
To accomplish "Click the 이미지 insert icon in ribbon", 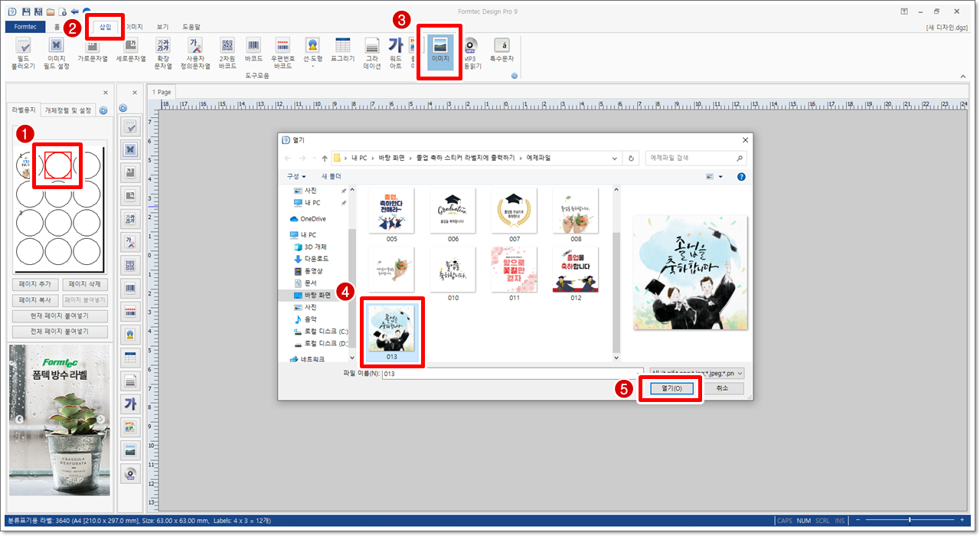I will click(x=439, y=51).
